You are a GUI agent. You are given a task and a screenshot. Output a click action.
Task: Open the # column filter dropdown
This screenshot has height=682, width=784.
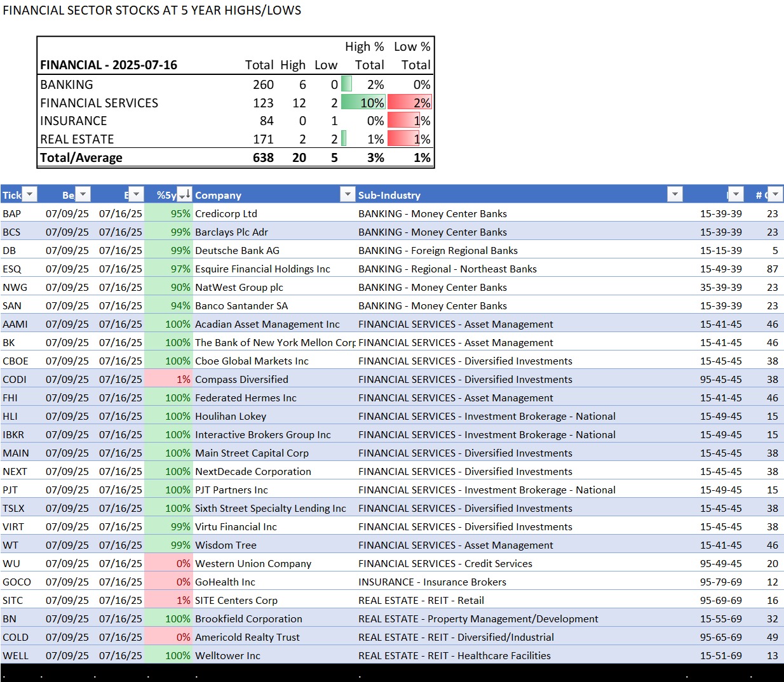pyautogui.click(x=775, y=194)
